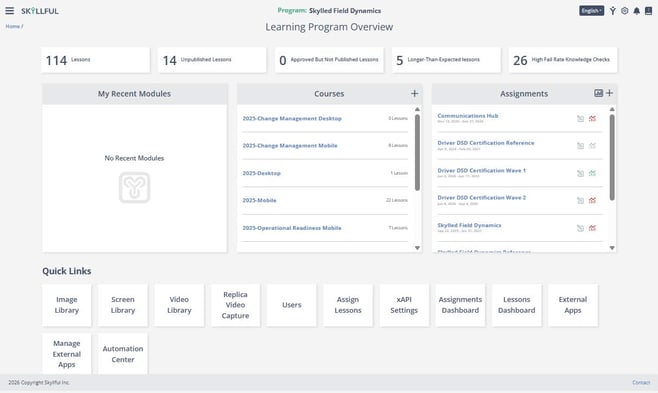This screenshot has height=393, width=658.
Task: Open the 14 Unpublished Lessons card
Action: coord(212,60)
